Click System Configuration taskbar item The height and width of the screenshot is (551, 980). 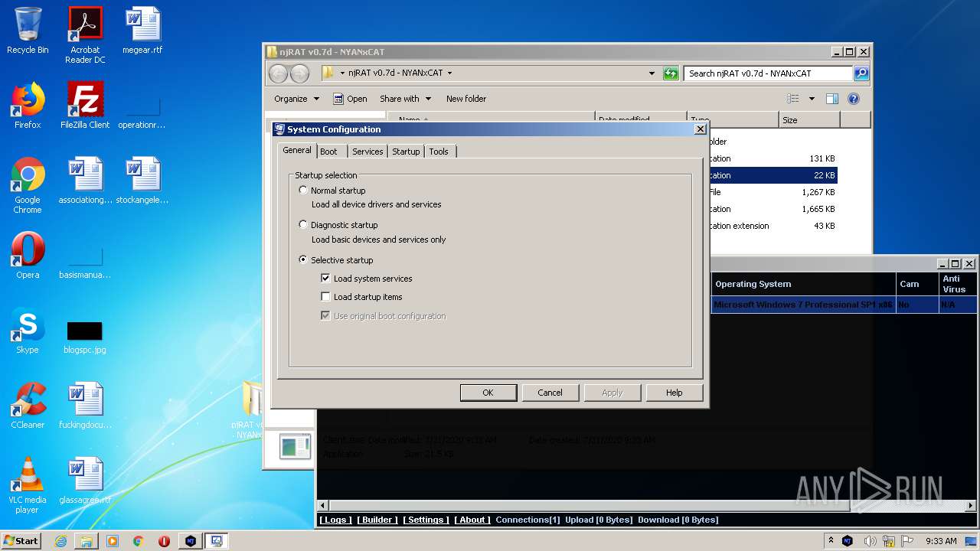pos(217,540)
